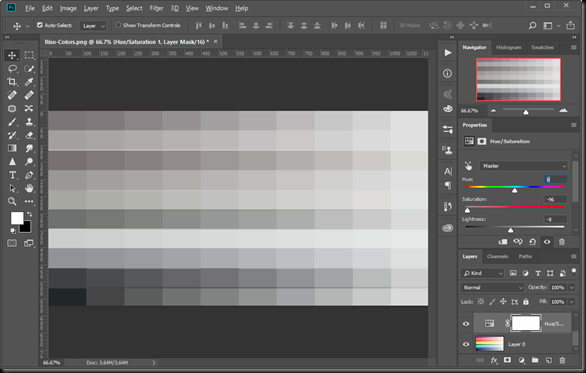The width and height of the screenshot is (586, 373).
Task: Select the Hue/Saturation layer mask thumbnail
Action: (525, 323)
